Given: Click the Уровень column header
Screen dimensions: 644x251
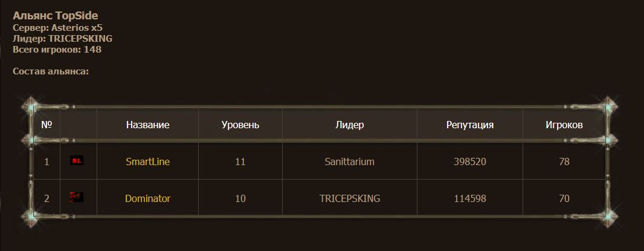Looking at the screenshot, I should [240, 125].
